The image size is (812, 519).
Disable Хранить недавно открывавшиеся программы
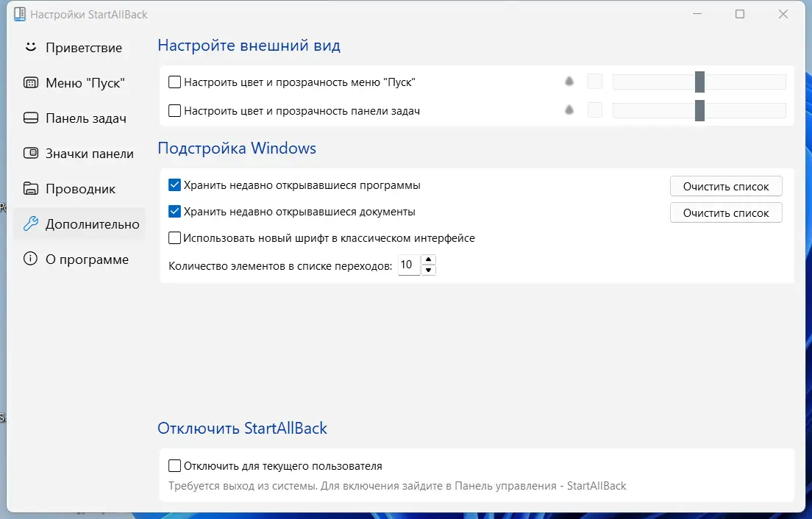[x=174, y=185]
